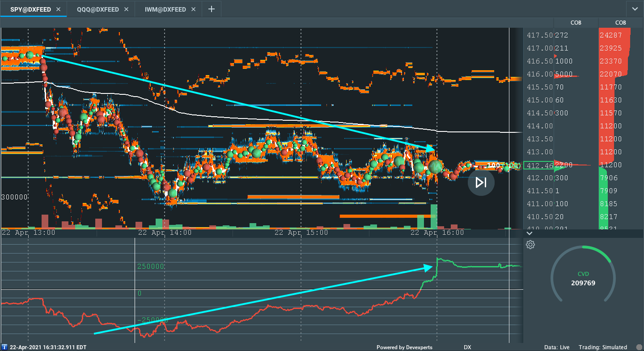Switch to the SPY@DXFEED tab
This screenshot has width=644, height=351.
34,9
